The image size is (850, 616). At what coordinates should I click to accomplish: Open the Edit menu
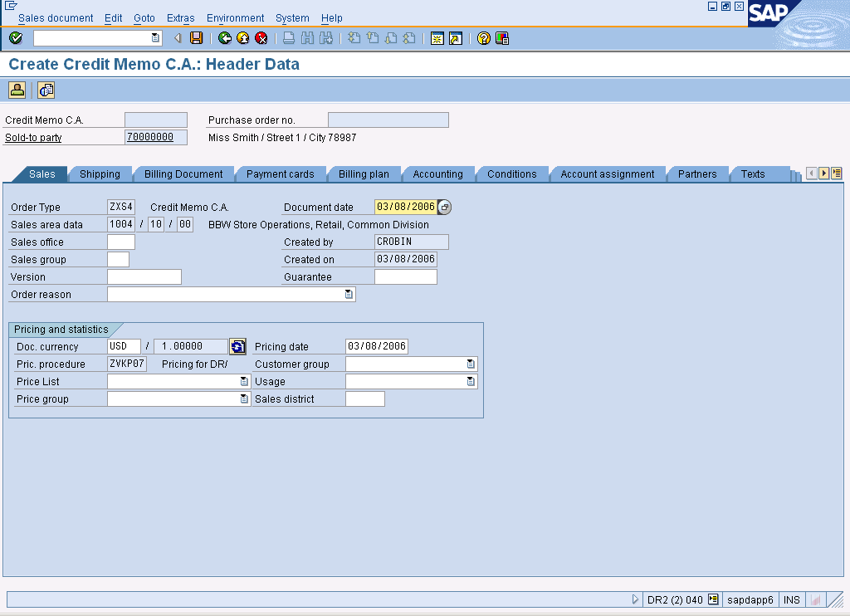[113, 18]
